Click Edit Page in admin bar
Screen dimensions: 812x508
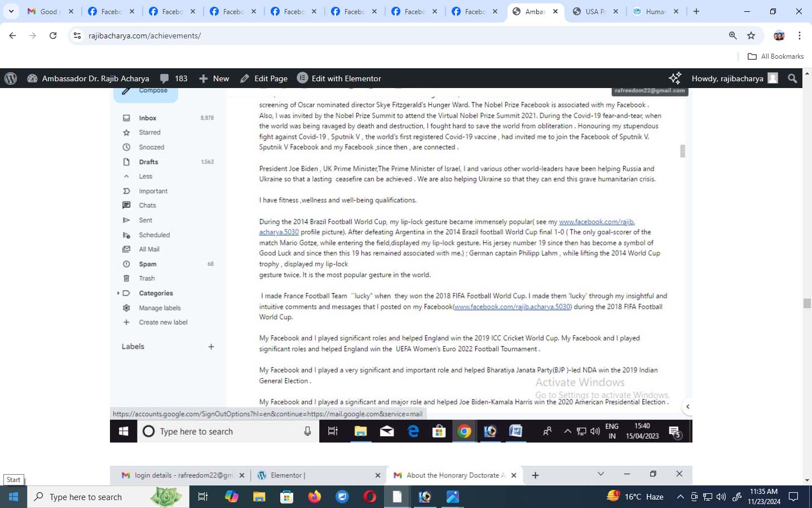264,78
